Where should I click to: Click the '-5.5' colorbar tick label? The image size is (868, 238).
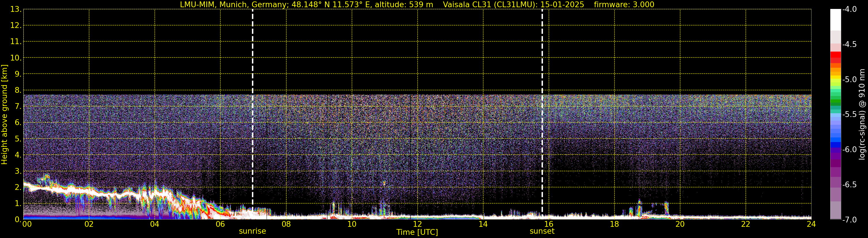pos(849,115)
